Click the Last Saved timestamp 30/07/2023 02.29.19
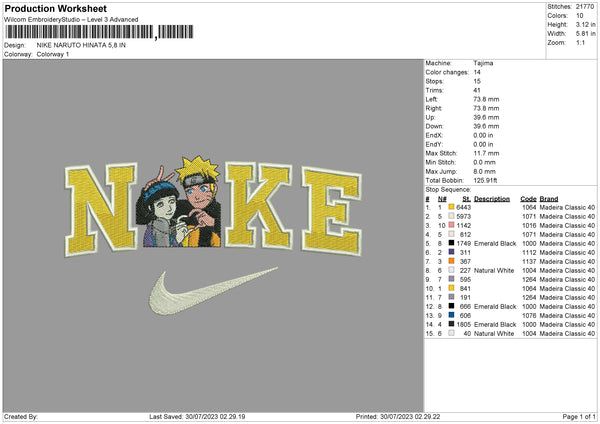The height and width of the screenshot is (424, 600). (x=215, y=416)
